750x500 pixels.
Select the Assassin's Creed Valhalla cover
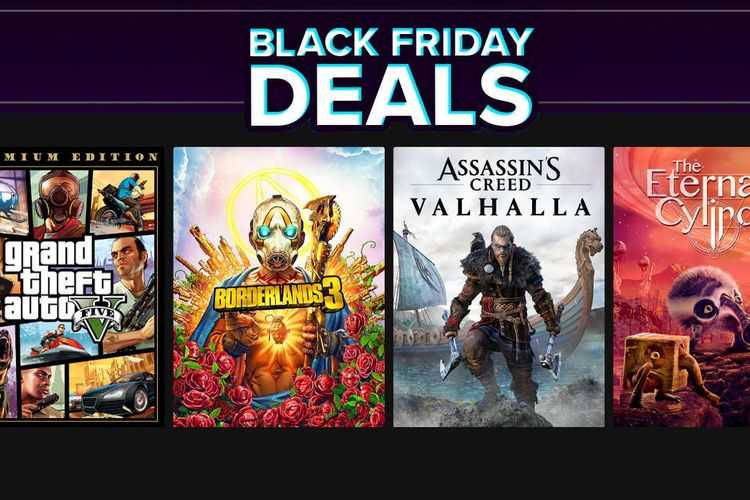click(x=499, y=287)
